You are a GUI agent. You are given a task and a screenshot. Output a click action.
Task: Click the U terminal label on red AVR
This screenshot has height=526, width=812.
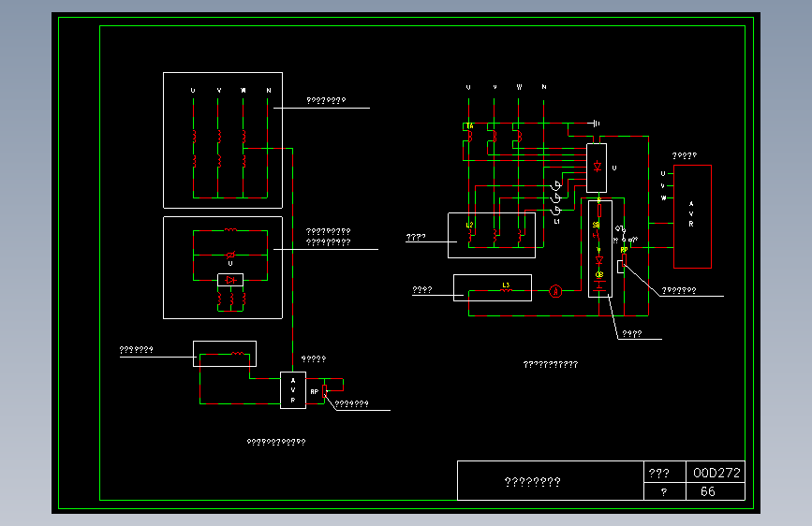click(x=663, y=173)
